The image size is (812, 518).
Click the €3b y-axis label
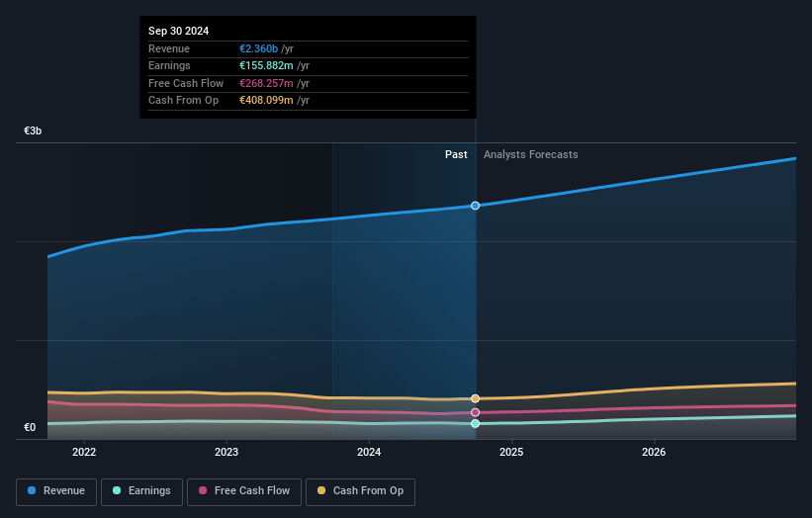pyautogui.click(x=33, y=130)
